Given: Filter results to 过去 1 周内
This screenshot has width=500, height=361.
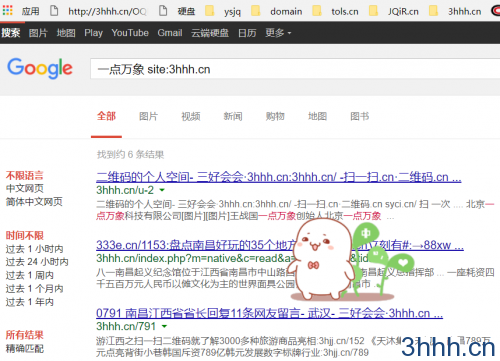Looking at the screenshot, I should (30, 275).
